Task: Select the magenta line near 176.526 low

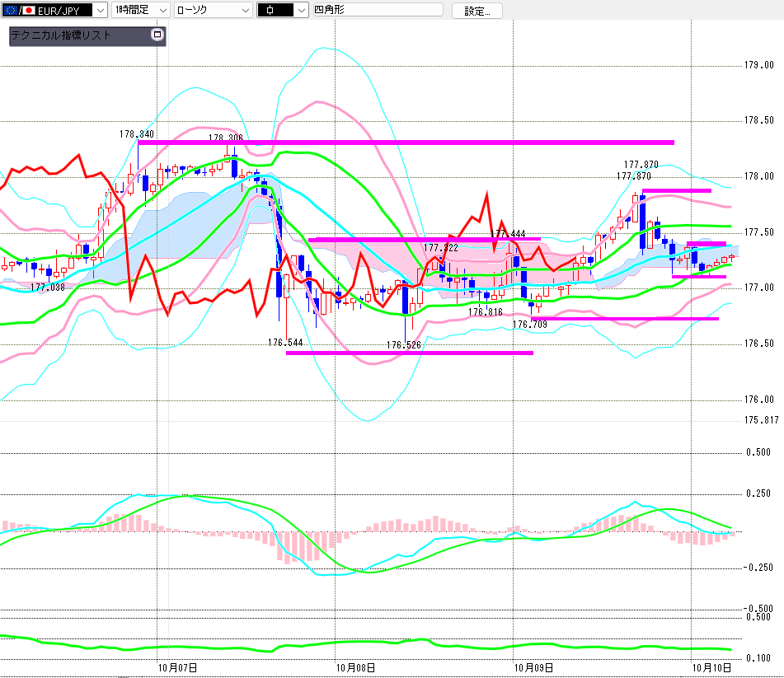Action: [x=410, y=353]
